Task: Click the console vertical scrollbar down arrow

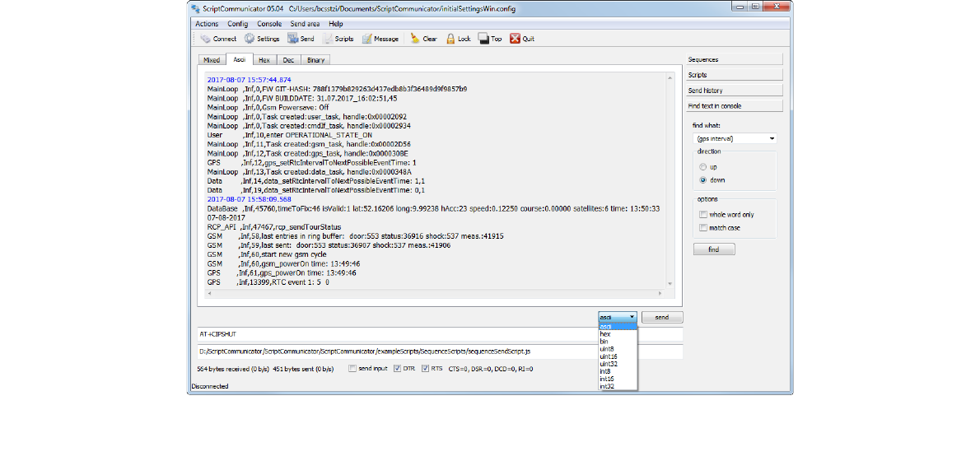Action: click(x=670, y=284)
